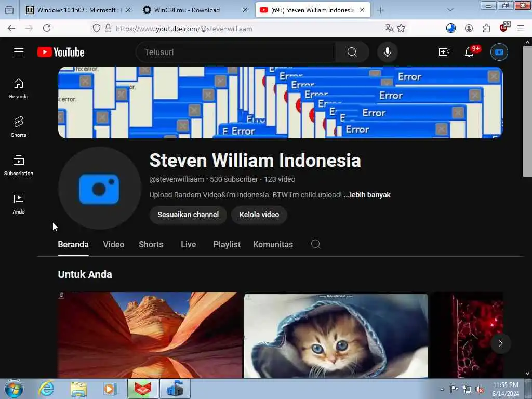Start voice search with microphone icon
532x399 pixels.
coord(388,52)
